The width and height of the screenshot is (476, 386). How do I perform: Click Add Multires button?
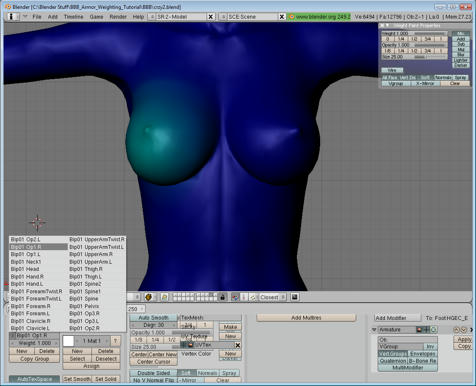tap(306, 318)
